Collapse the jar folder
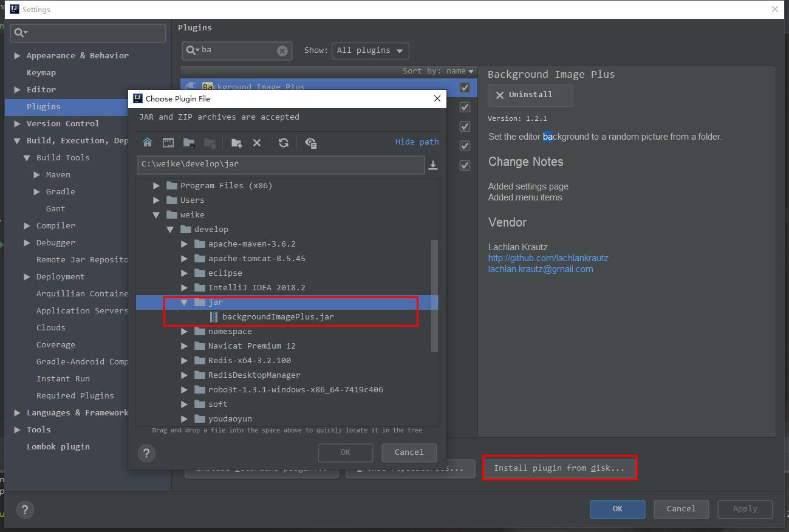The width and height of the screenshot is (789, 532). (184, 302)
